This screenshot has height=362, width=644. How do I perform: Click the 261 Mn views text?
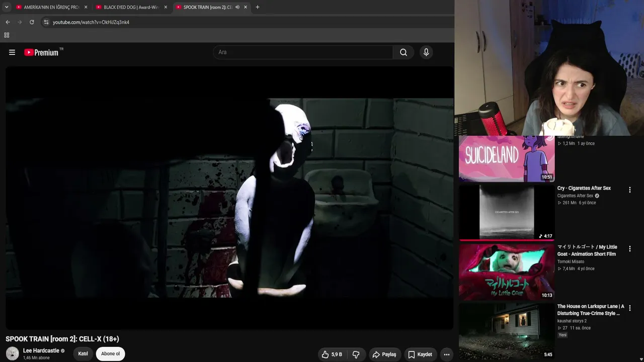pyautogui.click(x=567, y=203)
